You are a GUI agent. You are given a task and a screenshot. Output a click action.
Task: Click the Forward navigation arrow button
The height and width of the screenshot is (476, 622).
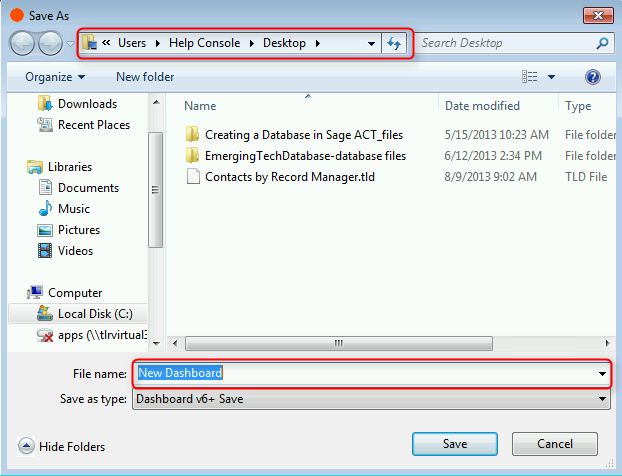click(50, 43)
